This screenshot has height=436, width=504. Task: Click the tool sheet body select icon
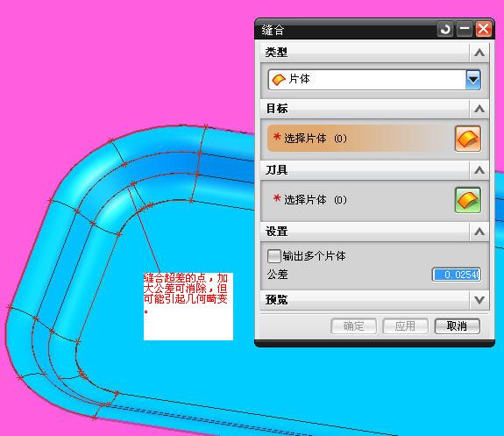click(468, 200)
